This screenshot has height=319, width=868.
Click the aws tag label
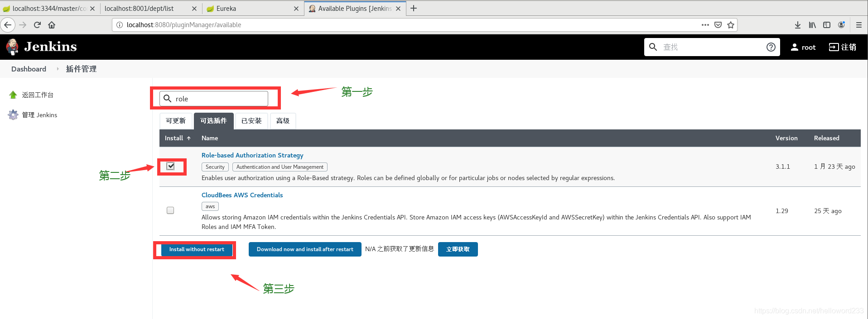pos(210,206)
